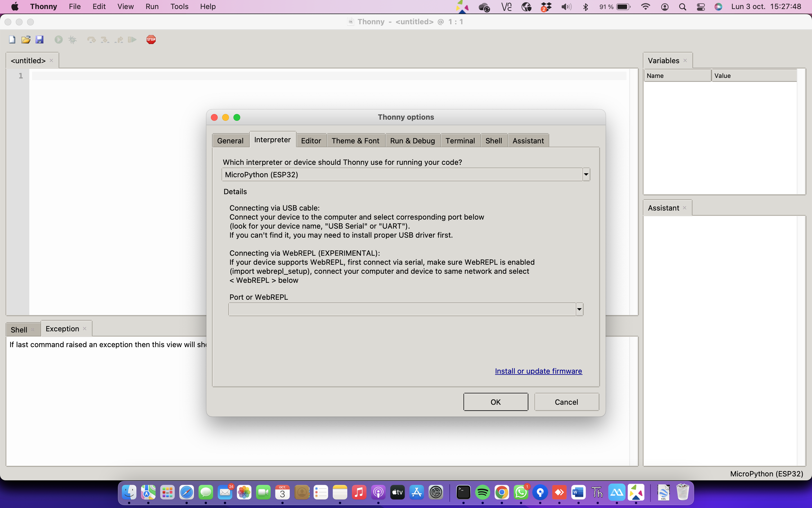Viewport: 812px width, 508px height.
Task: Click the Value column header in Variables
Action: tap(754, 76)
